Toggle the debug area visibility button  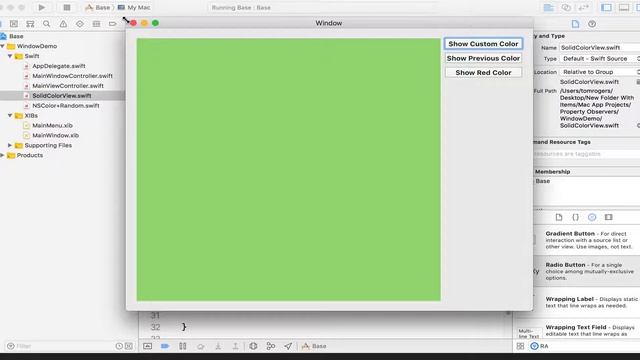click(624, 7)
